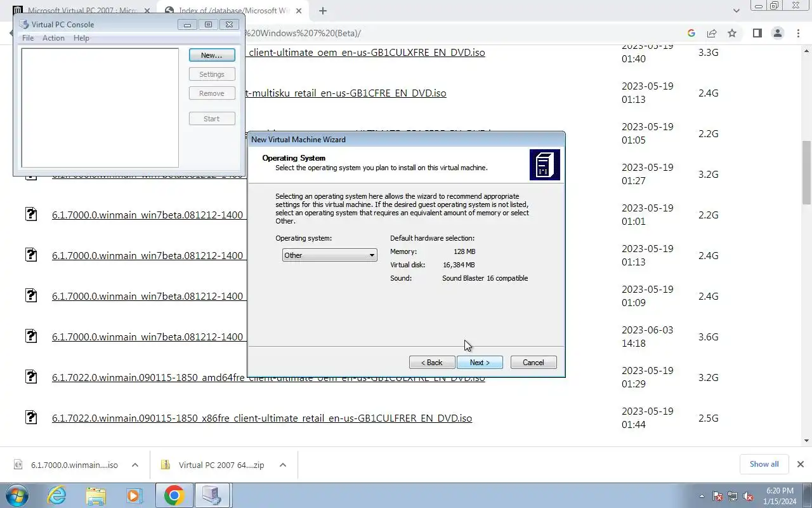
Task: Click the empty virtual machine list box
Action: [x=100, y=107]
